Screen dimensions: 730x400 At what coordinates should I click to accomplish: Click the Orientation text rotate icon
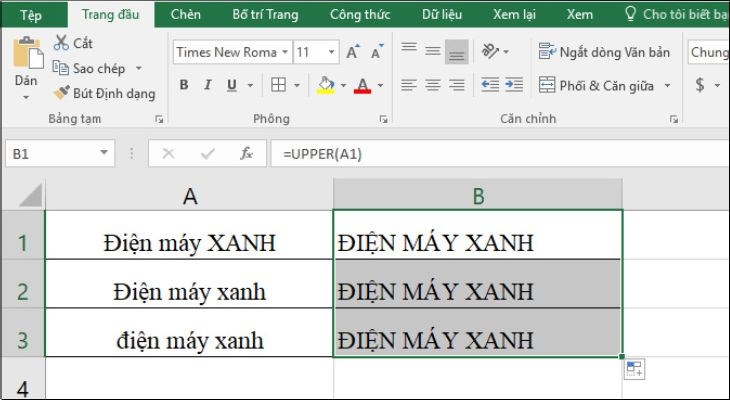tap(490, 50)
